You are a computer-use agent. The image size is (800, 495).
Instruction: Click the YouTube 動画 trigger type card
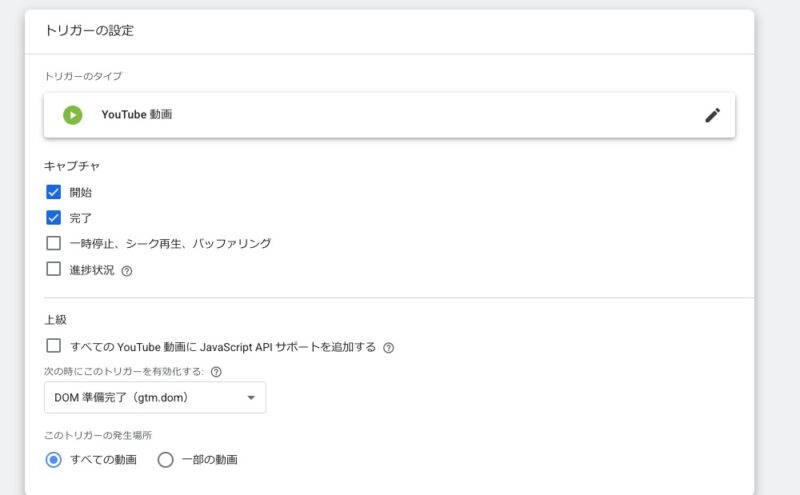pyautogui.click(x=389, y=115)
